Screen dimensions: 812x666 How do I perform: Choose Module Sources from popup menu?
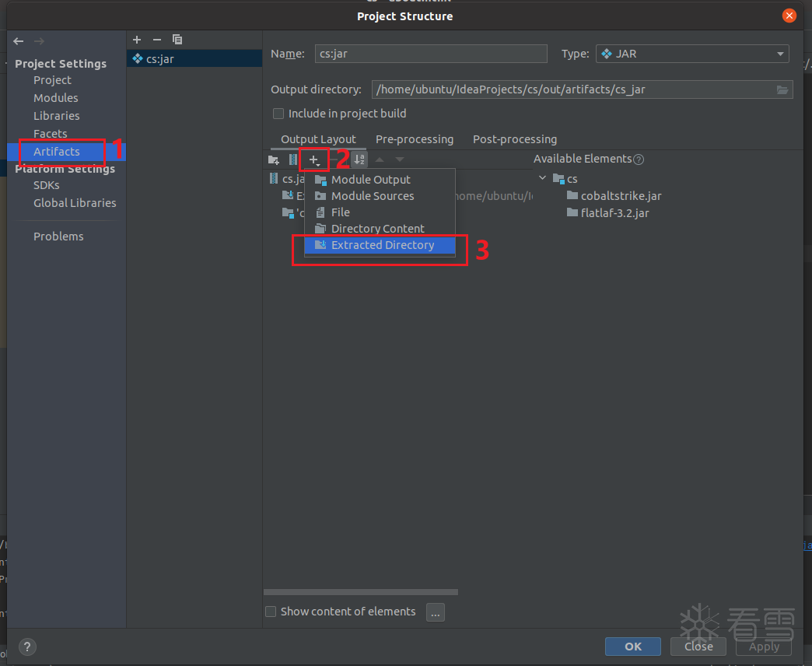click(380, 196)
